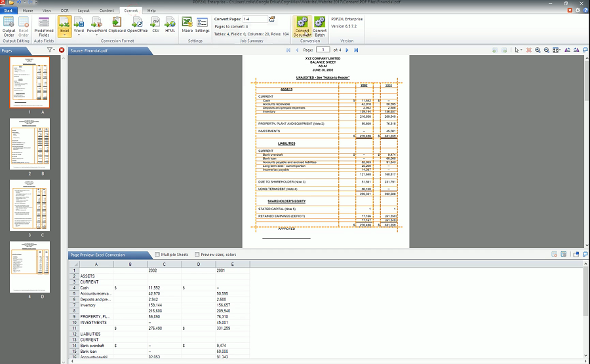Image resolution: width=590 pixels, height=364 pixels.
Task: Select page 4 thumbnail
Action: [x=29, y=267]
